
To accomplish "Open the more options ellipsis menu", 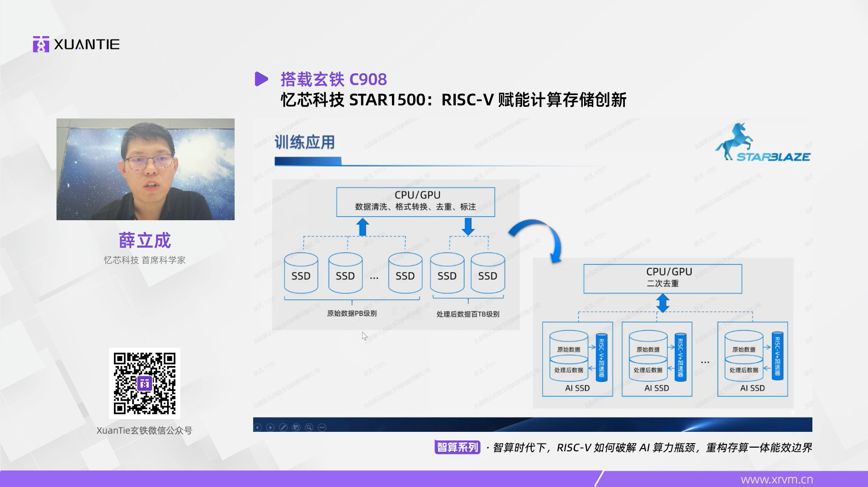I will tap(321, 427).
